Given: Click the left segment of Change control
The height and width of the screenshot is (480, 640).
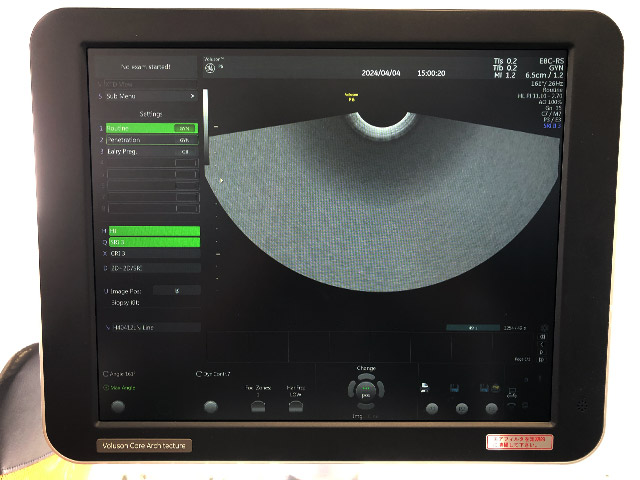Looking at the screenshot, I should (x=351, y=389).
